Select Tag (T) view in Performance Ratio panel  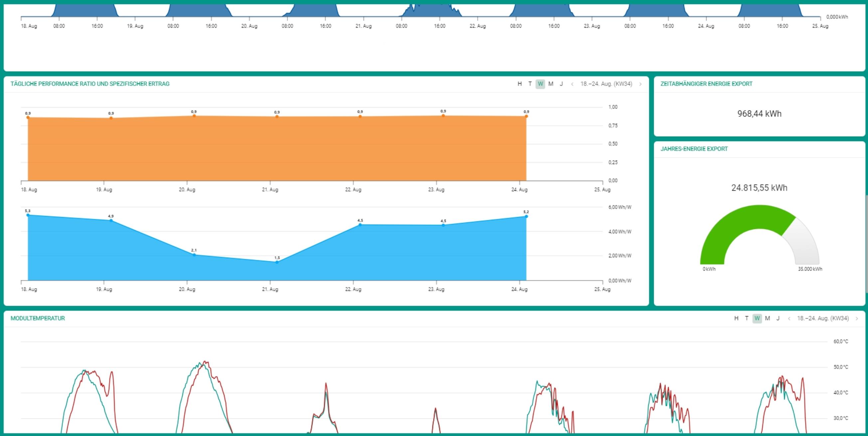point(530,84)
